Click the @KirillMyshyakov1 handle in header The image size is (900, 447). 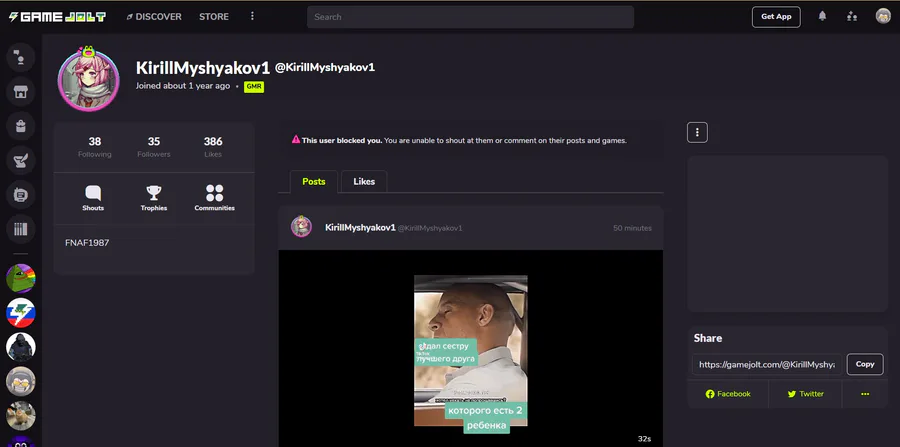[325, 68]
